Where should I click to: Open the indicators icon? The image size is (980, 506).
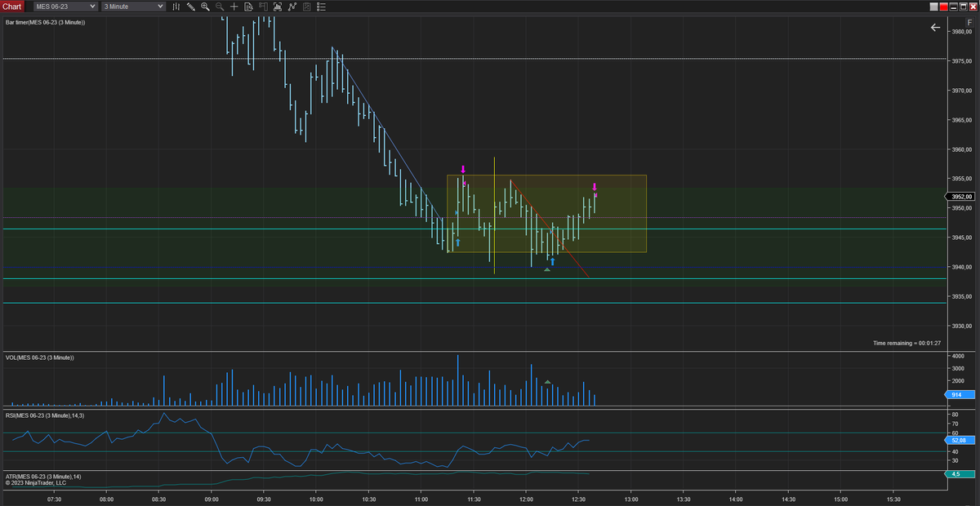tap(278, 7)
